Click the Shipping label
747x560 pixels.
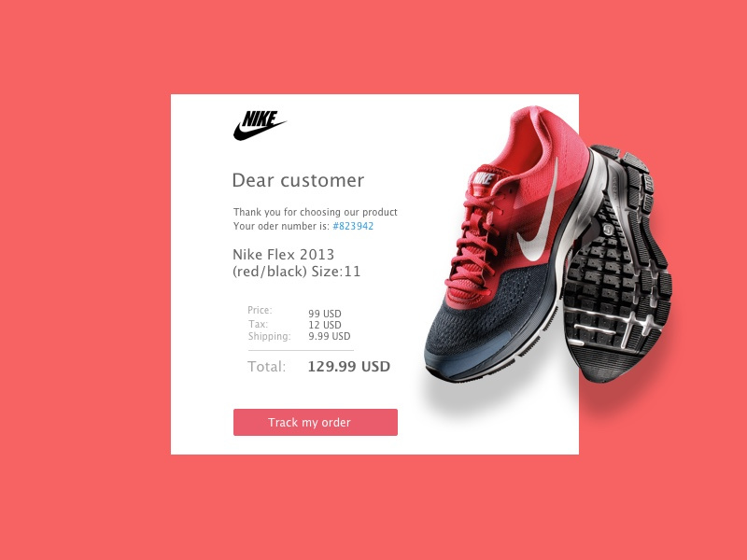(x=269, y=336)
